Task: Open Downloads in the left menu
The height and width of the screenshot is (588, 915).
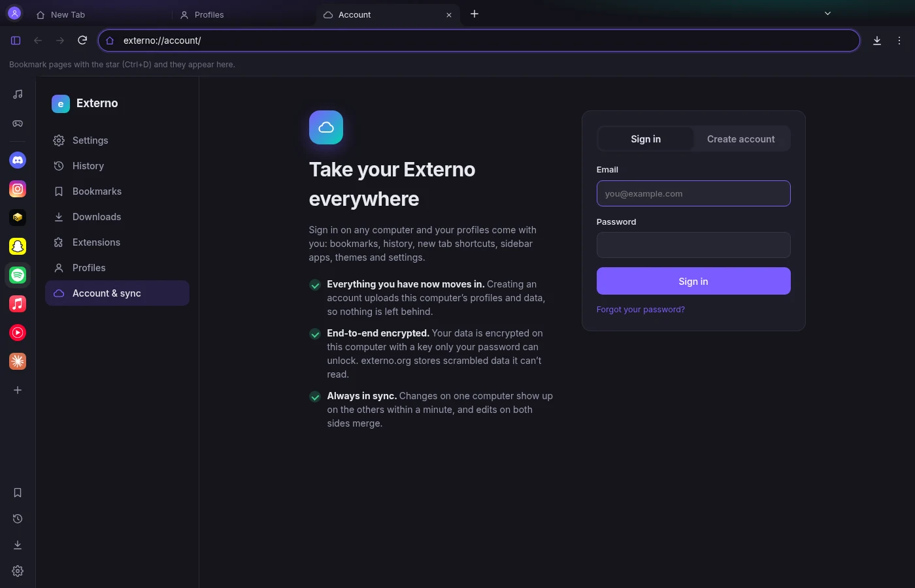Action: pyautogui.click(x=117, y=217)
